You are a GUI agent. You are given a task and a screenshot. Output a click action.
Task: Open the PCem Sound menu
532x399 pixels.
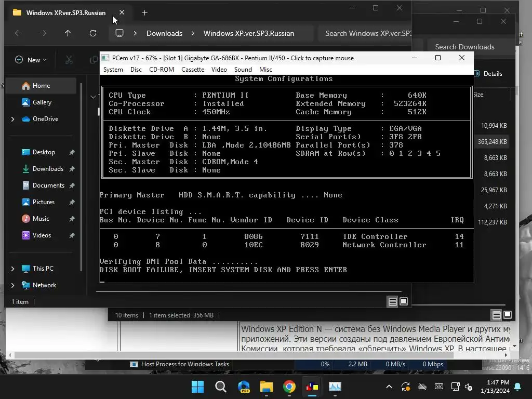[x=243, y=70]
